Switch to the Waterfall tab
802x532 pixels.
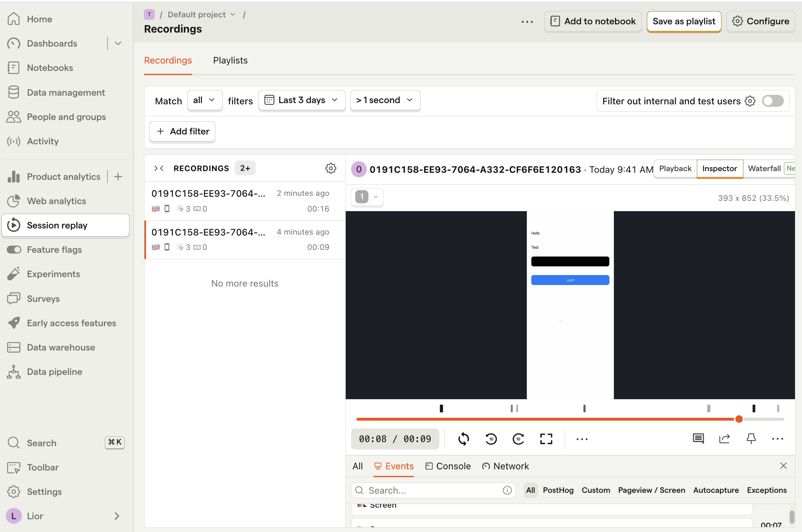764,168
